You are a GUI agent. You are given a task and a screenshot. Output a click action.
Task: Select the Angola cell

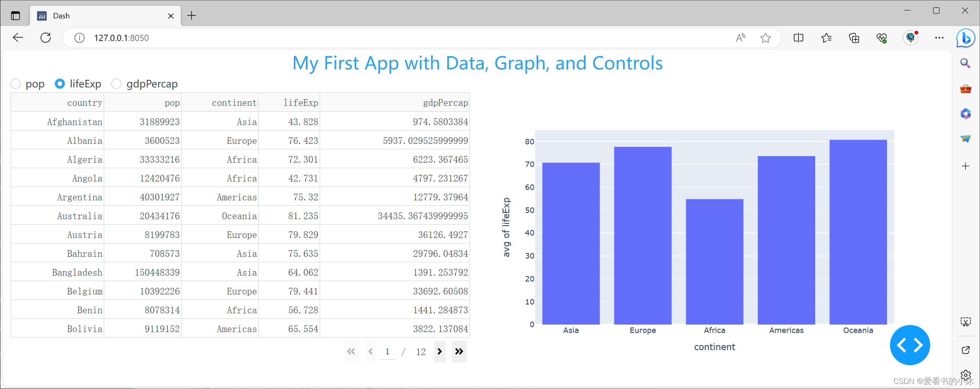point(57,178)
